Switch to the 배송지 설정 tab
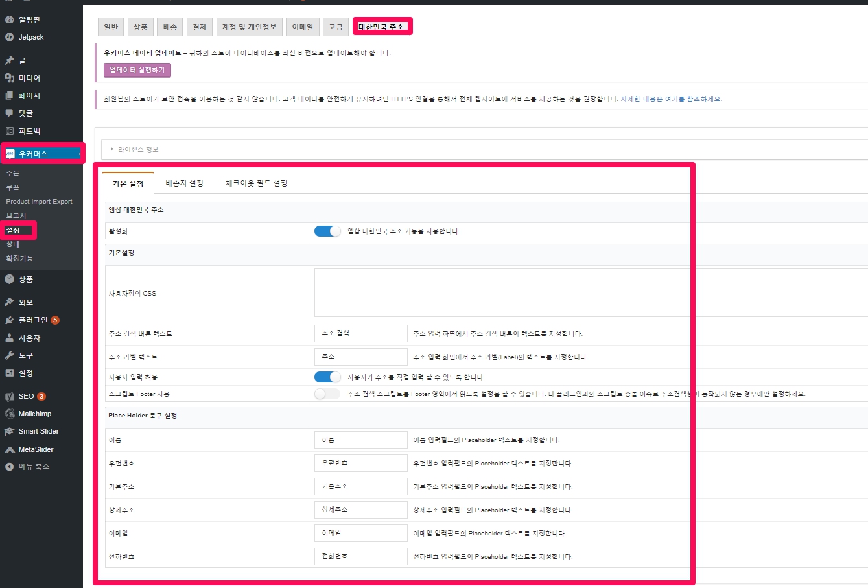 click(184, 183)
